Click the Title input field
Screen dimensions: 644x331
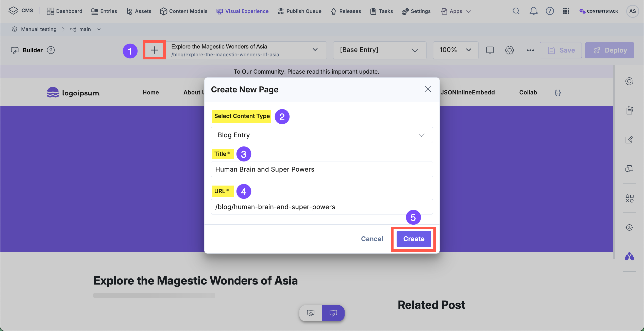(322, 169)
